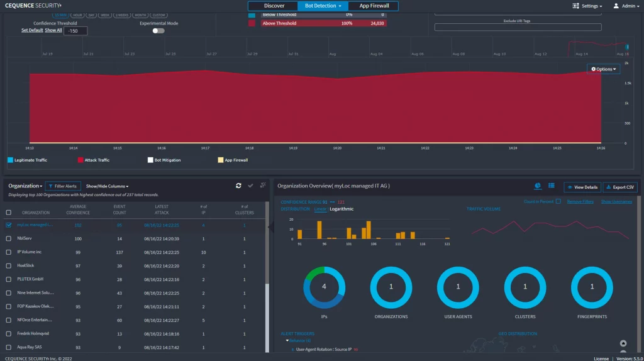Open the Bot Detection dropdown arrow

[x=340, y=6]
